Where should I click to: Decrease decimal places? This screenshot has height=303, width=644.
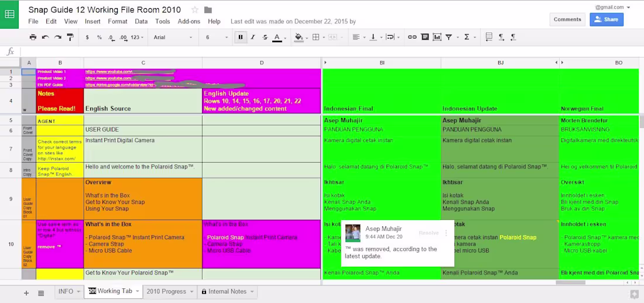(x=111, y=37)
